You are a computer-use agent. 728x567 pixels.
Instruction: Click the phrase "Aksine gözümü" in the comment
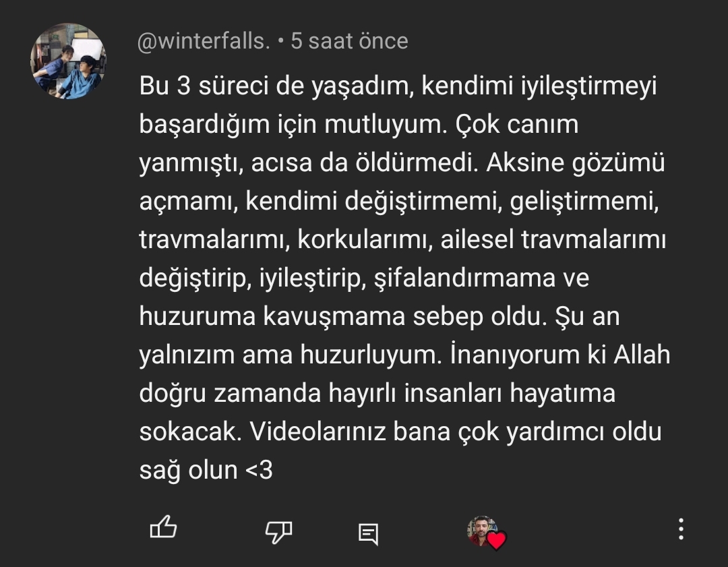576,163
